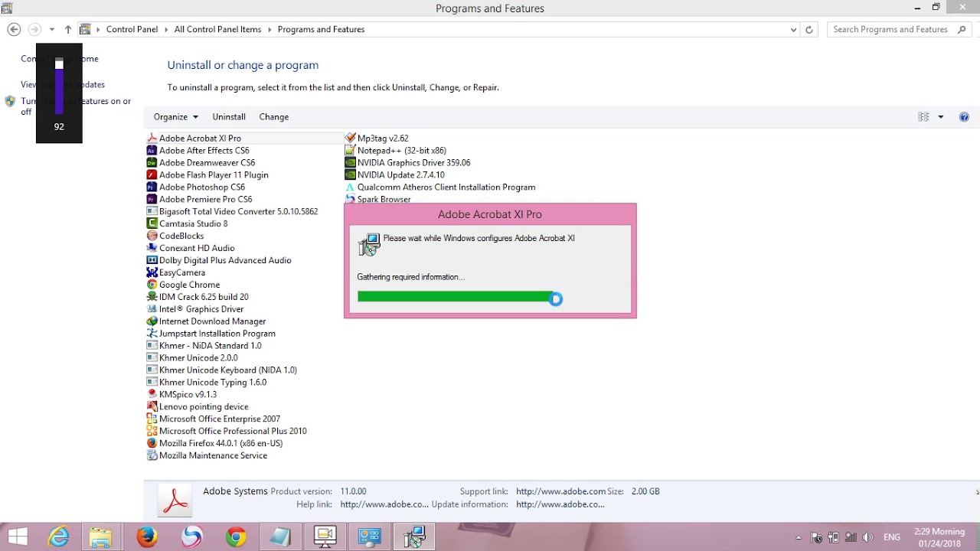980x551 pixels.
Task: Open the Organize dropdown menu
Action: pyautogui.click(x=176, y=117)
